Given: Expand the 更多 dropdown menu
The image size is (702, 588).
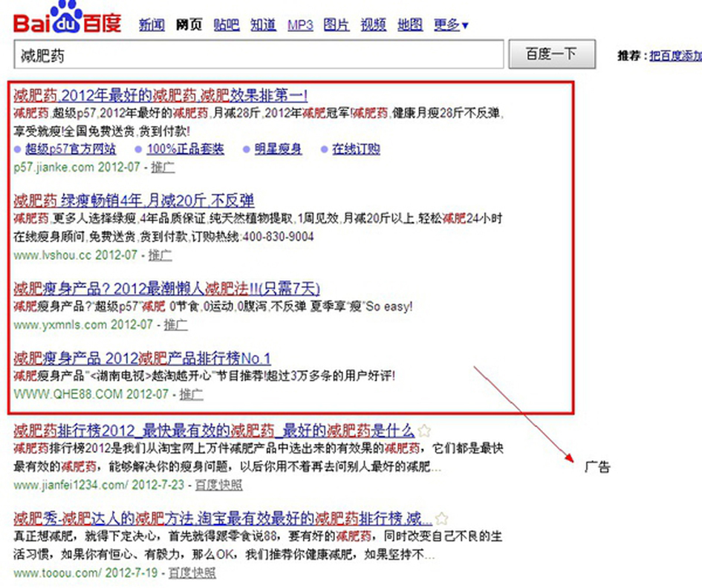Looking at the screenshot, I should 451,24.
